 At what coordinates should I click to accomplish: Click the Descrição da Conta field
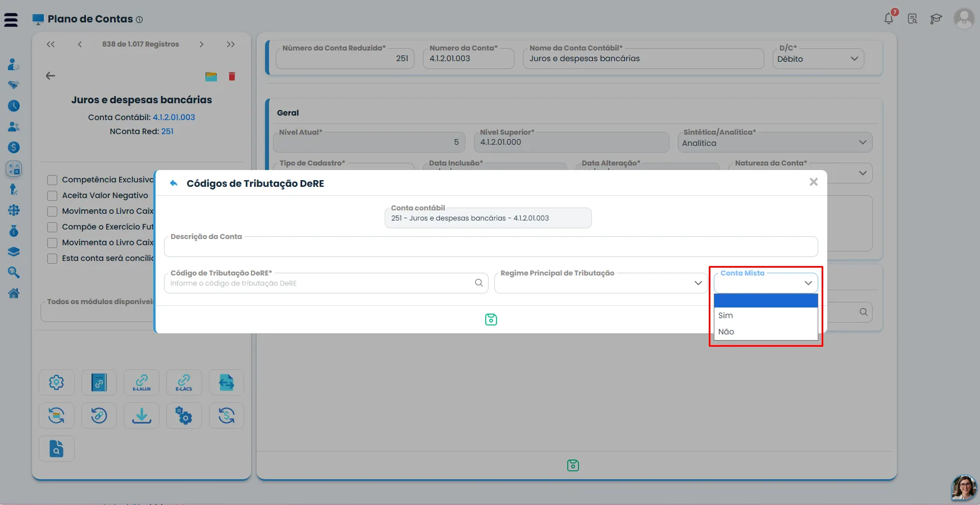click(491, 246)
